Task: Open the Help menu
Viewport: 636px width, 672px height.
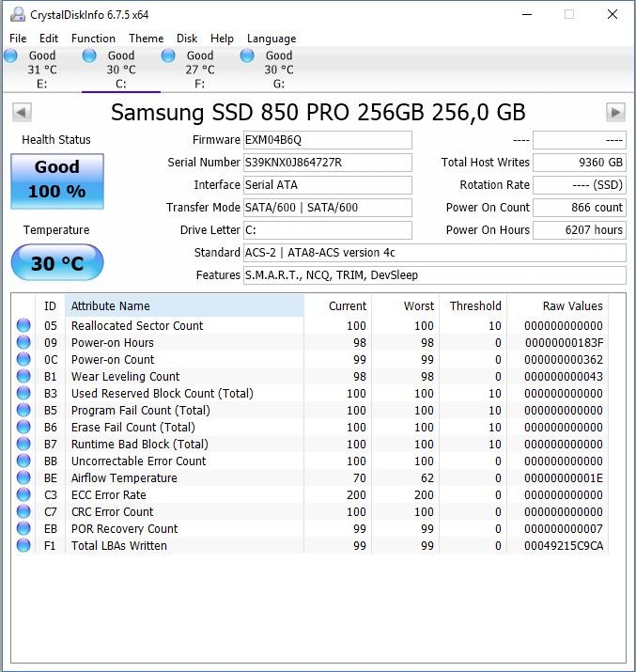Action: (222, 39)
